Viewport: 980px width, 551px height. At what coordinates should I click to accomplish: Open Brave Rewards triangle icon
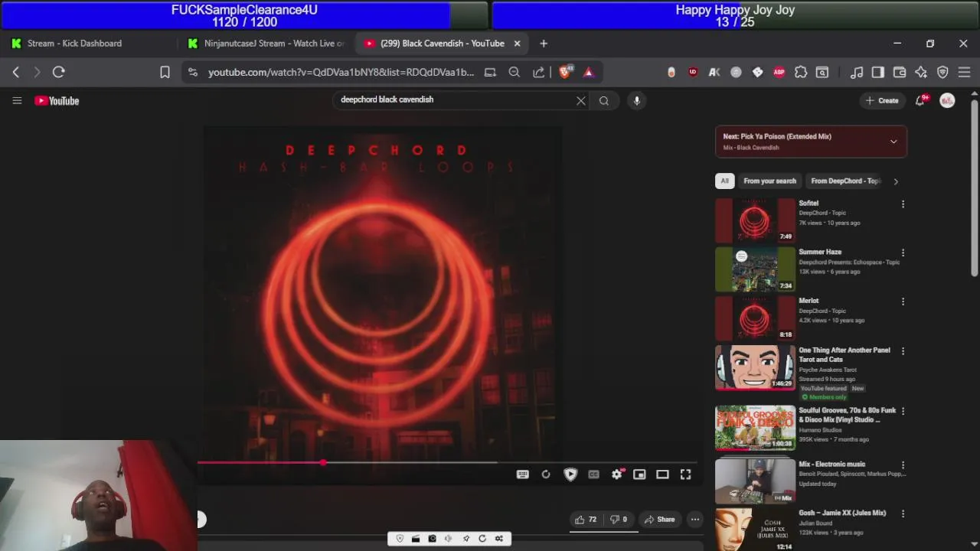pos(589,72)
